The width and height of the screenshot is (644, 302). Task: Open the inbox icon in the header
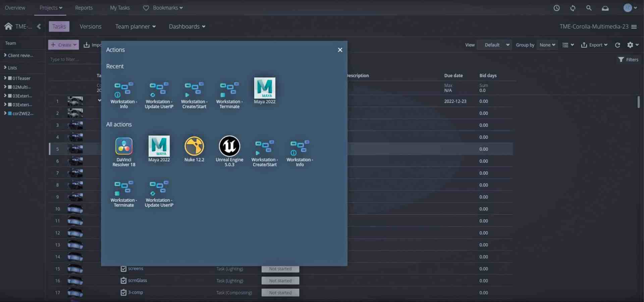coord(605,8)
